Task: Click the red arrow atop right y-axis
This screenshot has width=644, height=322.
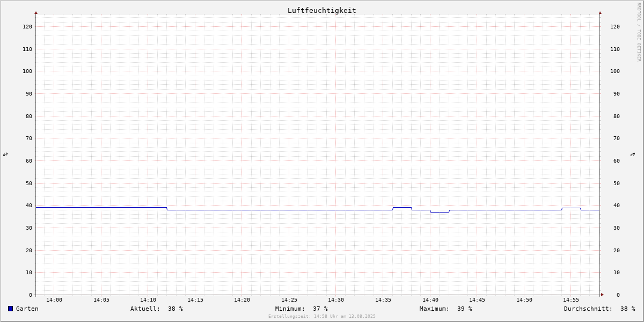Action: 600,12
